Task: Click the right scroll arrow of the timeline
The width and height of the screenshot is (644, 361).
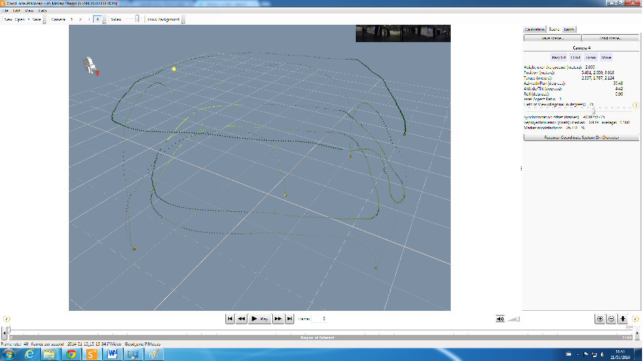Action: [x=637, y=334]
